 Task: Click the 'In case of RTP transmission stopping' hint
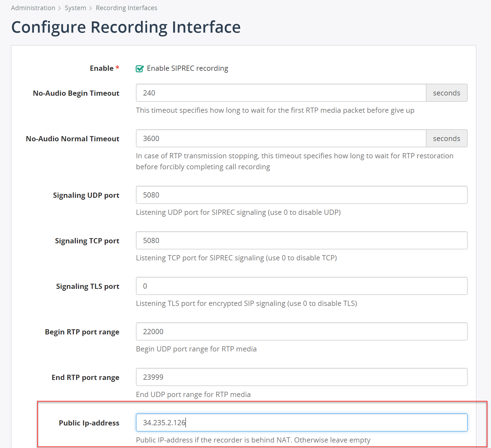tap(295, 161)
